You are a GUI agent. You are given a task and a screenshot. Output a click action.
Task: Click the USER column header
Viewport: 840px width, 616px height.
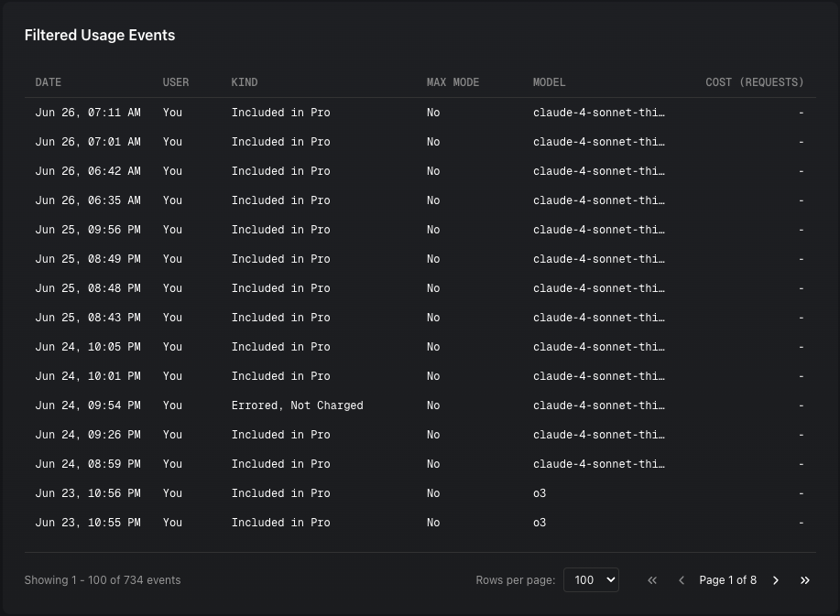tap(176, 82)
